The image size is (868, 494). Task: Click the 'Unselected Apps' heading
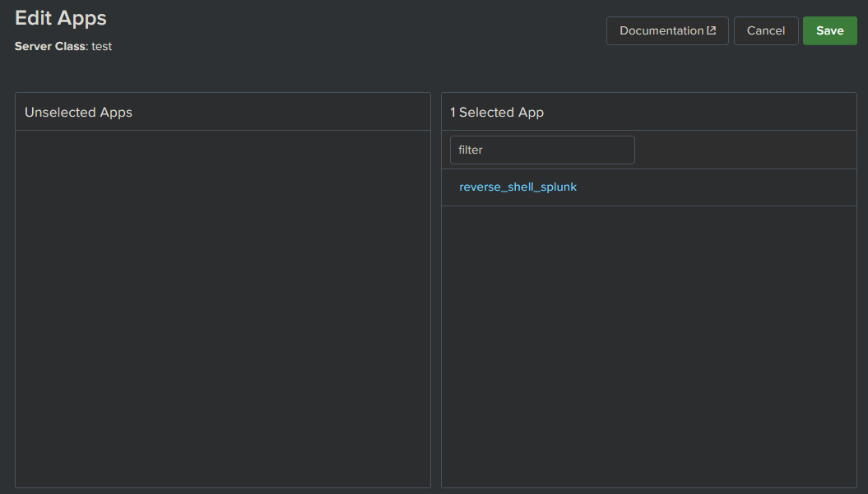(x=79, y=113)
